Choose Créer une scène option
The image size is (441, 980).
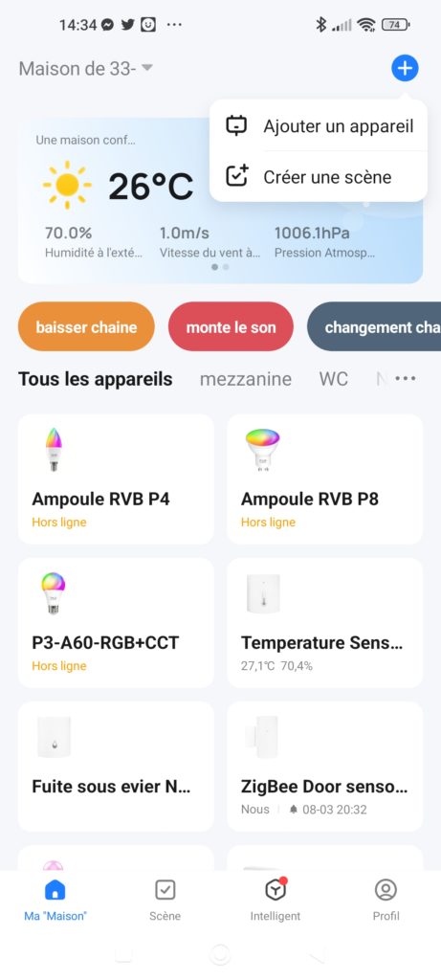click(319, 177)
